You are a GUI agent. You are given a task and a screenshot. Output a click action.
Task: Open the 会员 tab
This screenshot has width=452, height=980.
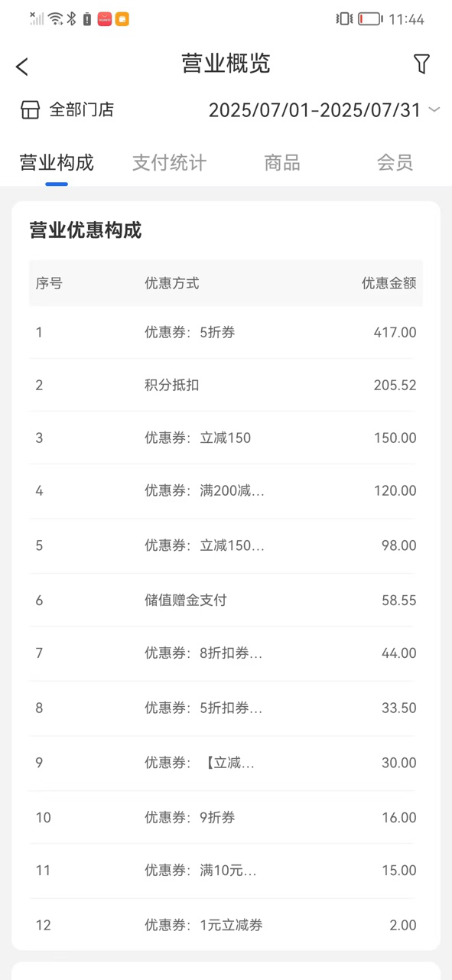395,162
